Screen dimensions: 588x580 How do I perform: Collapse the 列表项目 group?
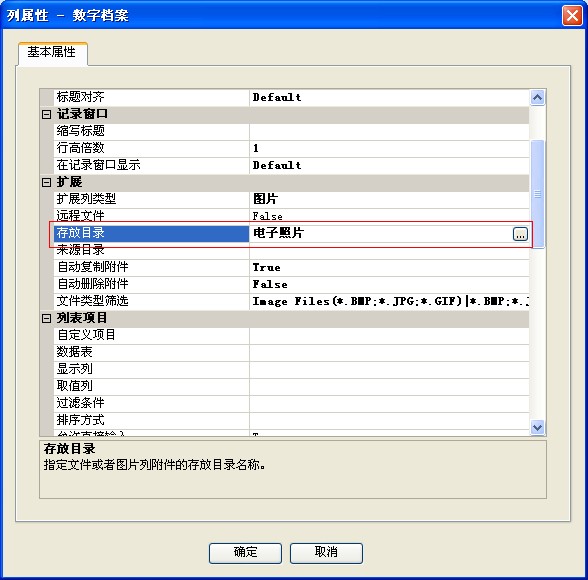[46, 319]
